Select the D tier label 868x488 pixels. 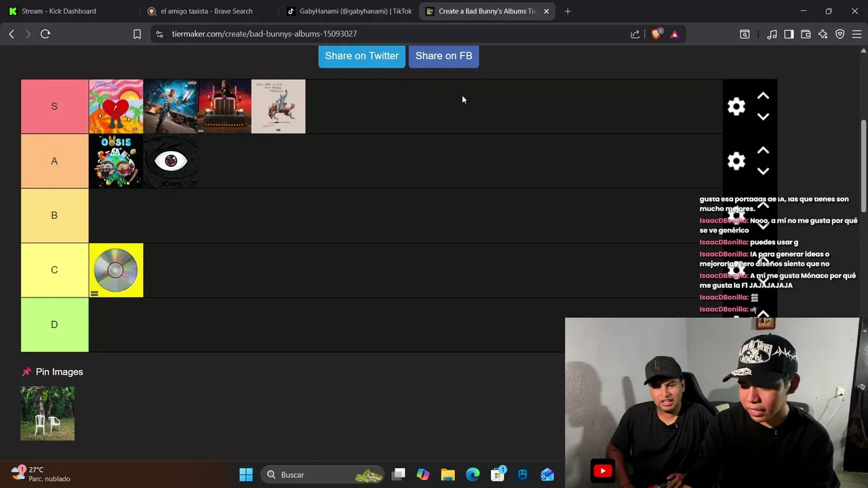click(54, 325)
